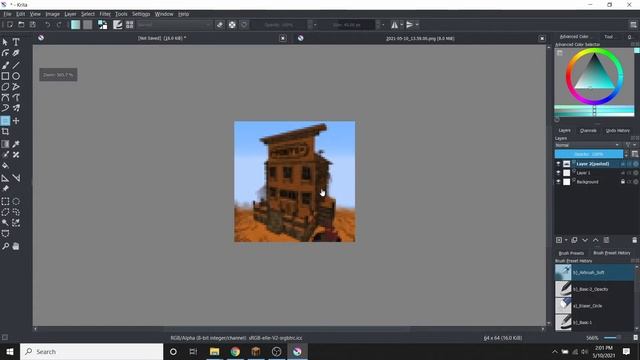Click the Undo arrow in toolbar
640x360 pixels.
coord(47,25)
